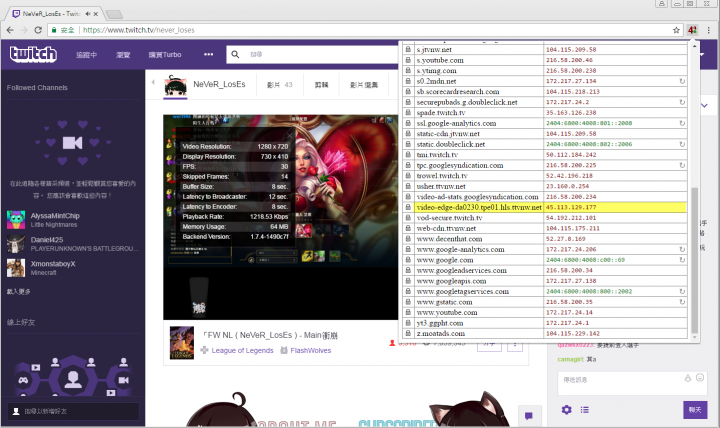720x428 pixels.
Task: Click bits icon in chat input
Action: (x=687, y=378)
